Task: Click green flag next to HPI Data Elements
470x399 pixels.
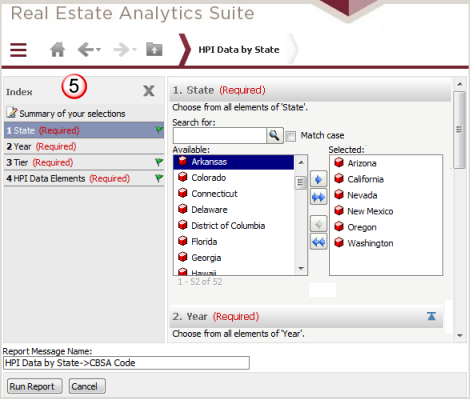Action: (x=159, y=178)
